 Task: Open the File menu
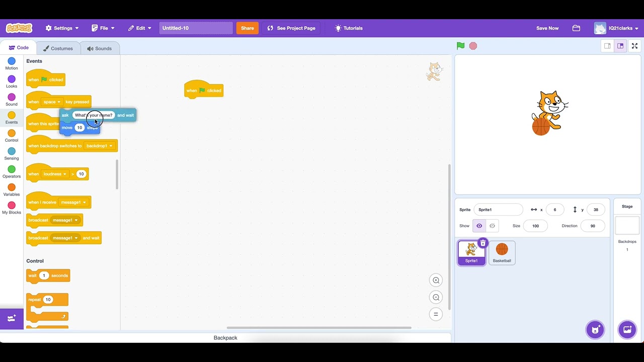coord(103,28)
